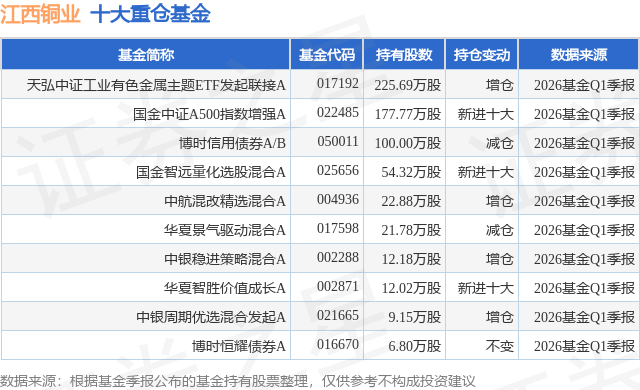Click 不变 status in 博时恒耀债券A row

[x=500, y=346]
